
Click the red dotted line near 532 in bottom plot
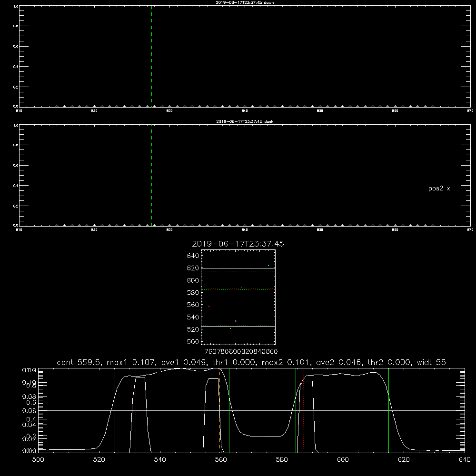136,410
